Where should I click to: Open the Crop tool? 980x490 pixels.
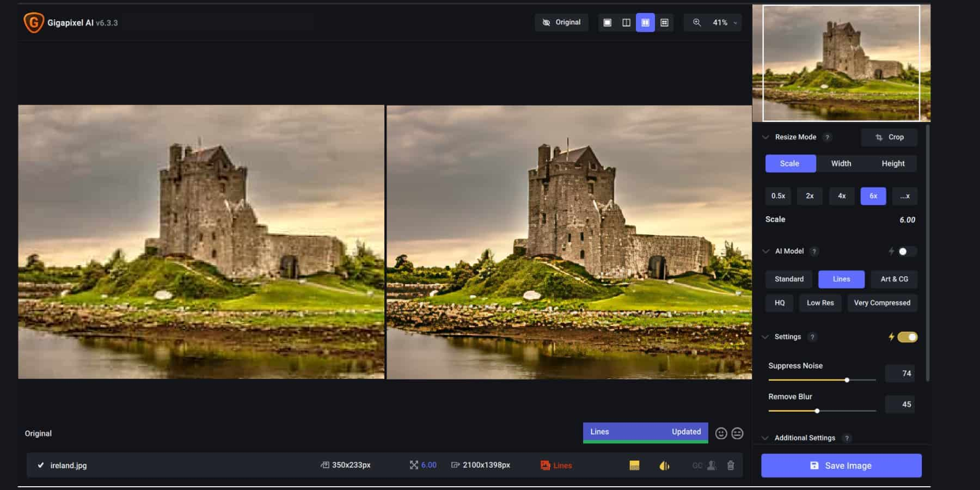[889, 137]
